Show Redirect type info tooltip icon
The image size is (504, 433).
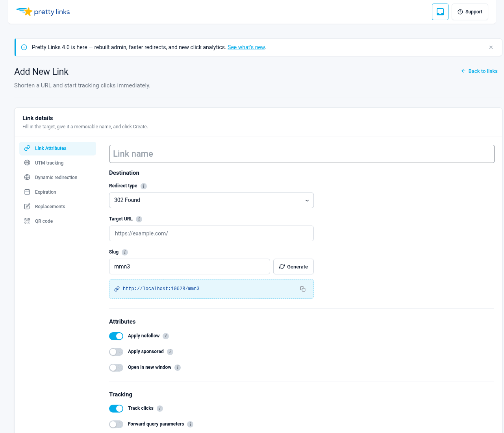[x=144, y=186]
